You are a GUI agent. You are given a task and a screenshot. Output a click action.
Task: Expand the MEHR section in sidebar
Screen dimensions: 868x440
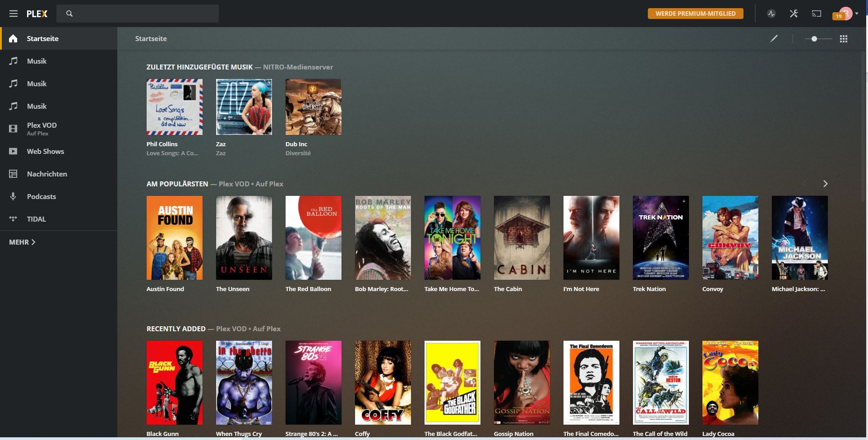tap(22, 242)
